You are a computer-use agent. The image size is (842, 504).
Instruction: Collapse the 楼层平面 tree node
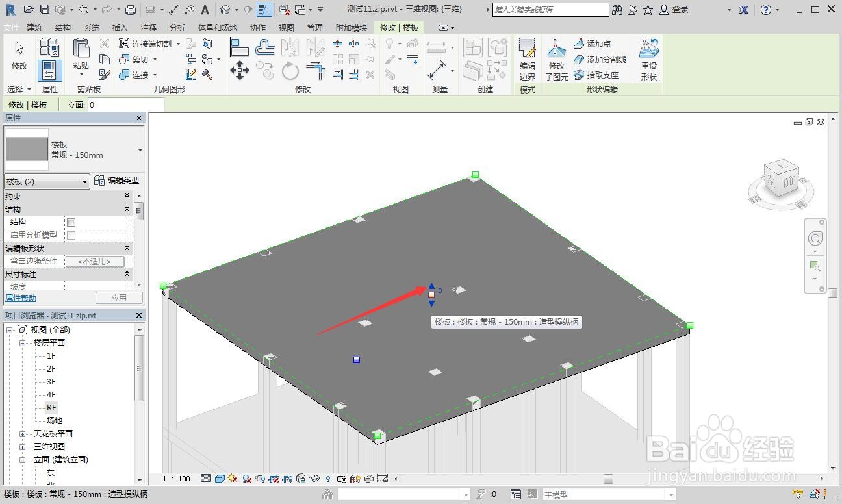pos(22,343)
